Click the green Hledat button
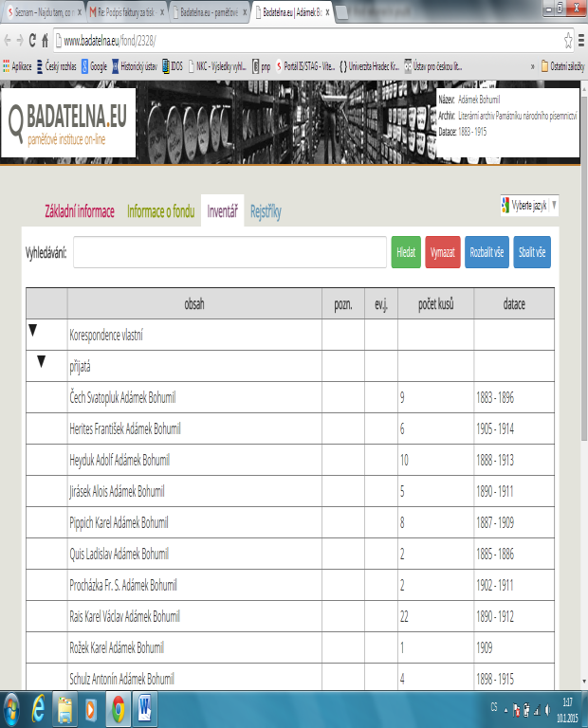588x728 pixels. (406, 252)
